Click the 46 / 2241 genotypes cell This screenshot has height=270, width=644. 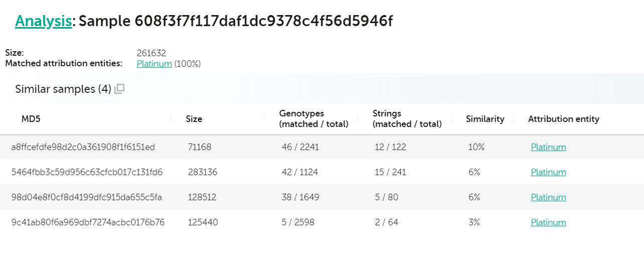(x=300, y=147)
